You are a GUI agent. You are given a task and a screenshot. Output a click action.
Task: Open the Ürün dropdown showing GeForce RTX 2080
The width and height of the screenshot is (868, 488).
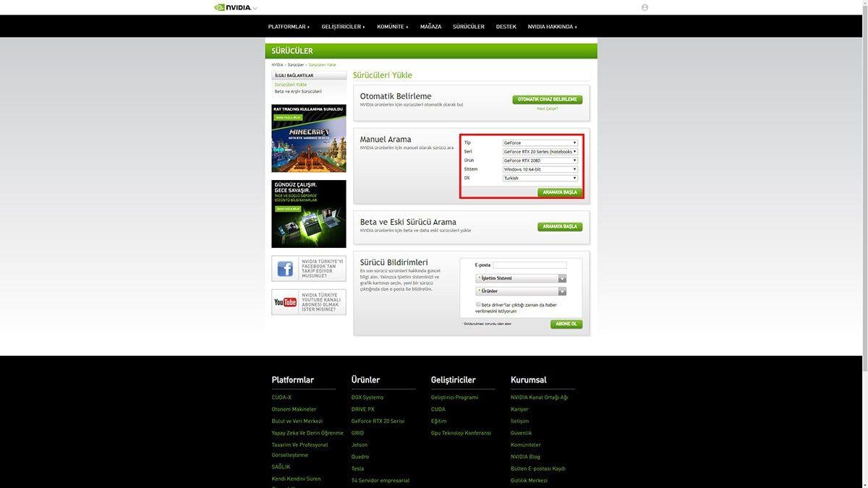[x=540, y=160]
